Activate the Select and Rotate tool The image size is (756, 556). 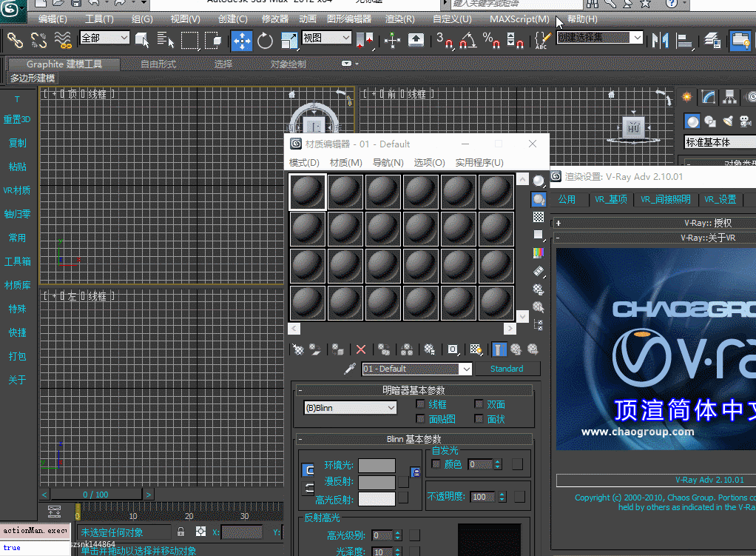(265, 41)
